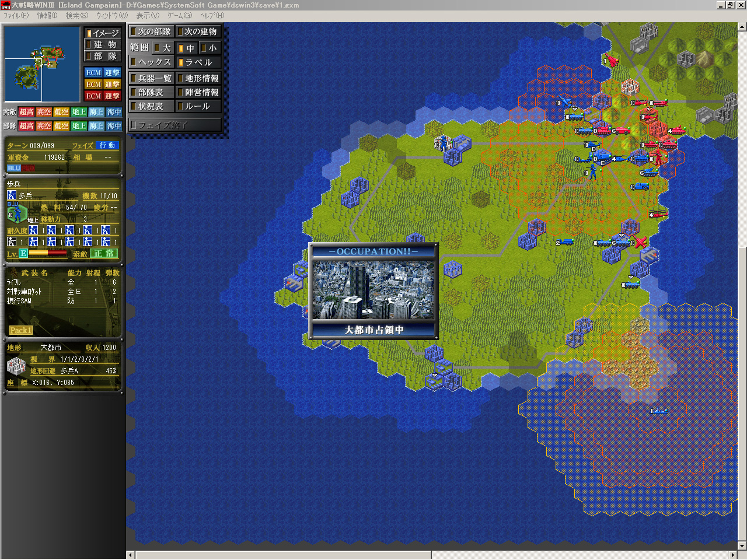Open the 表示 menu
The image size is (747, 560).
pos(148,16)
